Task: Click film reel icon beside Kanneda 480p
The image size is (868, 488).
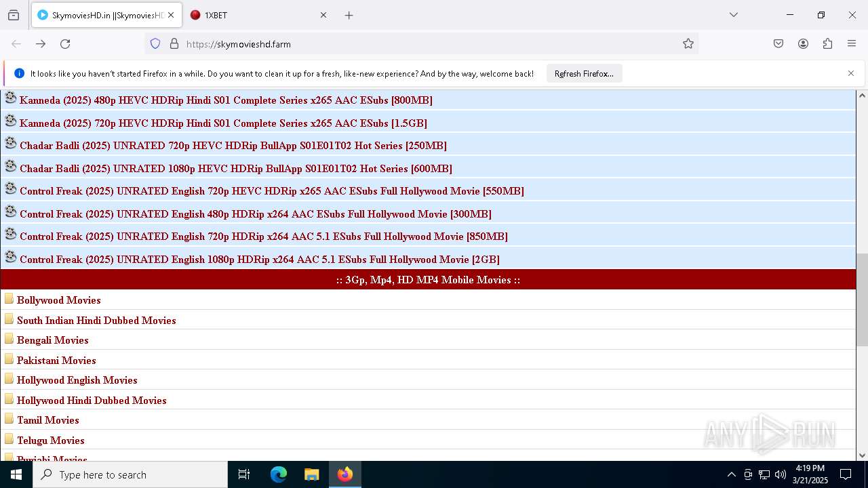Action: (x=10, y=98)
